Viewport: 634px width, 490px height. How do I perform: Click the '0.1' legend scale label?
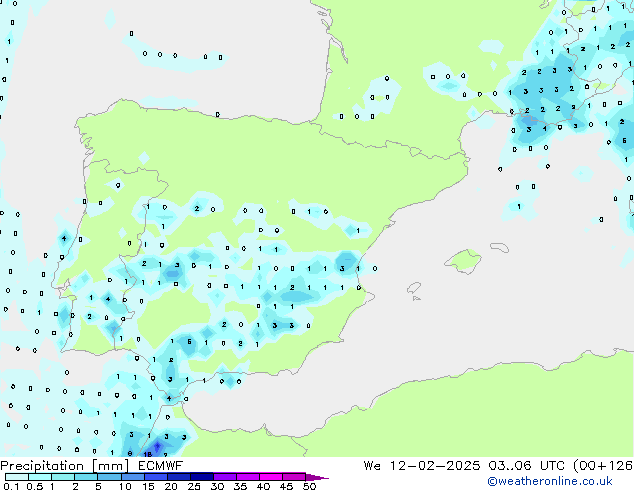click(x=11, y=486)
